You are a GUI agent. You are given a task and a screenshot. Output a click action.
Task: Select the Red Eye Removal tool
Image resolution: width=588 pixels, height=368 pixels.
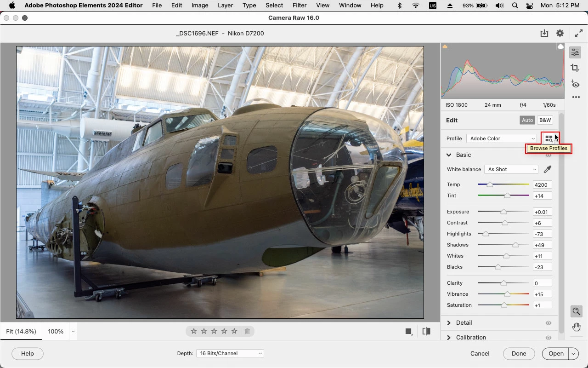575,84
